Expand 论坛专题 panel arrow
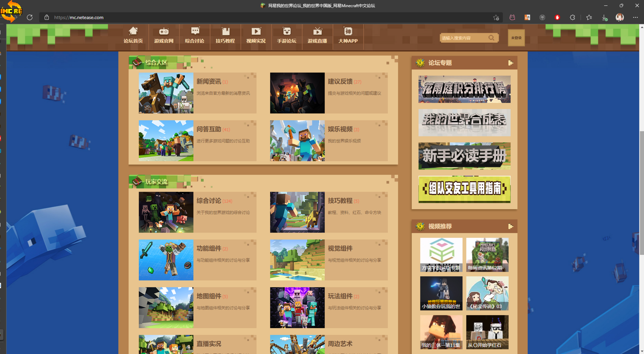 [x=510, y=63]
